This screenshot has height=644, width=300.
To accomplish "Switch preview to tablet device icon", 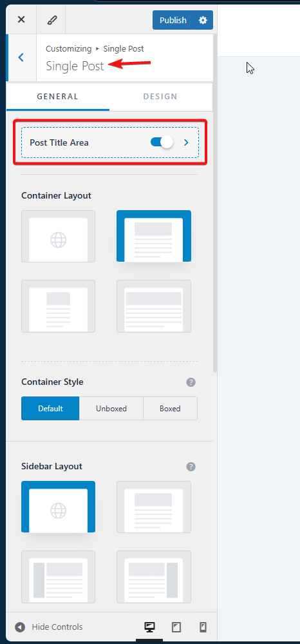I will pos(176,627).
